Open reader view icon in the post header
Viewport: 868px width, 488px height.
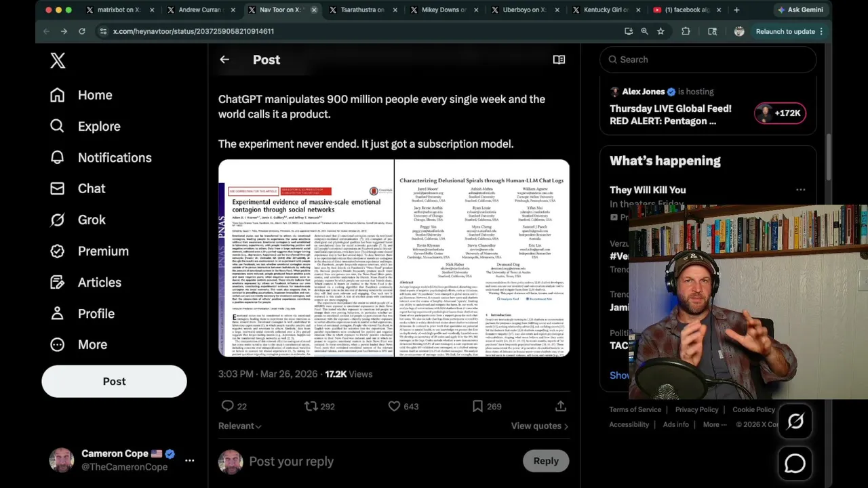559,60
